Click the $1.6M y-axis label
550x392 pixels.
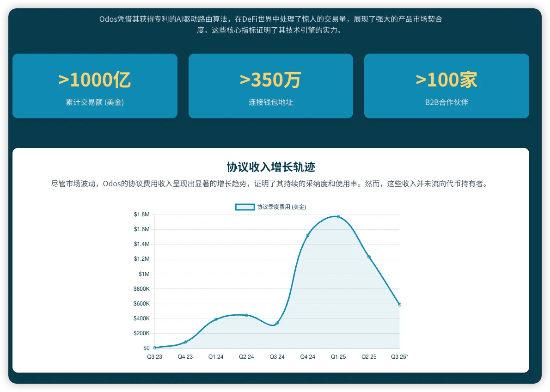[142, 229]
